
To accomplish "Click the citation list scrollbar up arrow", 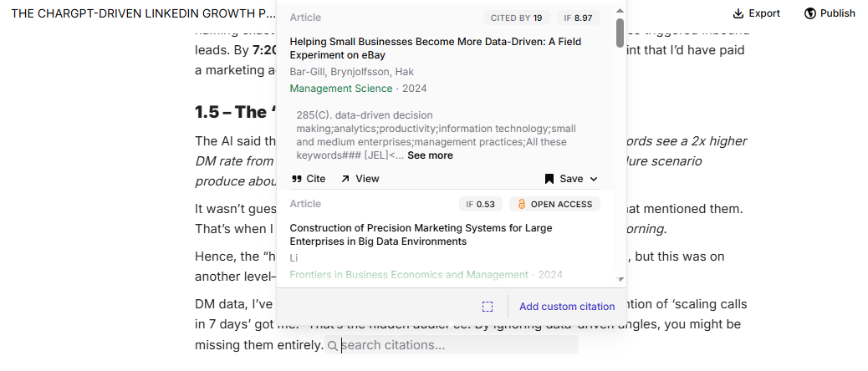I will click(620, 11).
